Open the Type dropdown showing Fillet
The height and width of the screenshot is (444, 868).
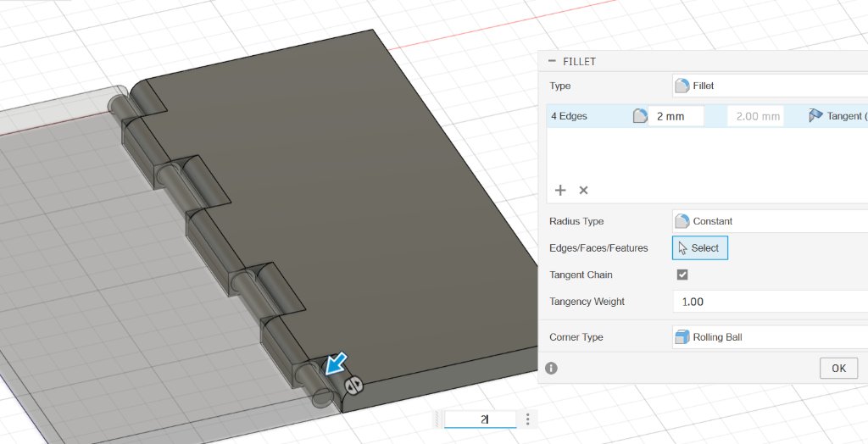tap(770, 86)
